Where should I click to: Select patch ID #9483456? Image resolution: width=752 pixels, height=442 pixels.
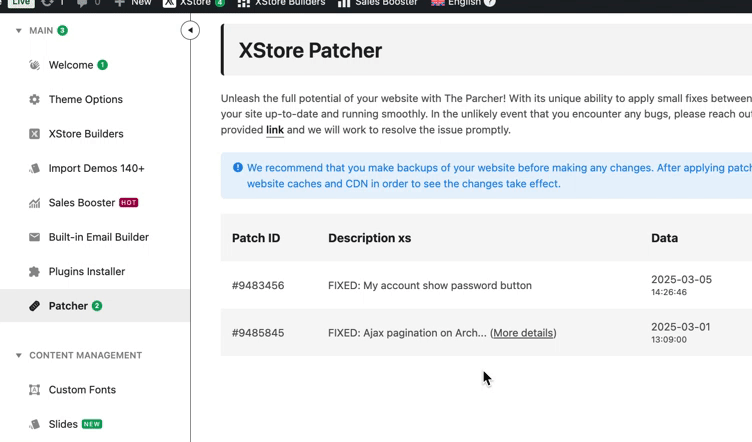[x=258, y=285]
